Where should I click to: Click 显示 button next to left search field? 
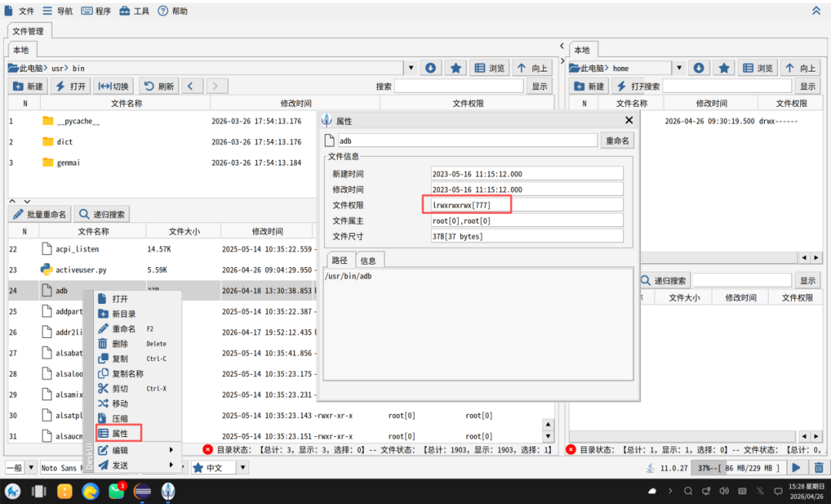[539, 86]
